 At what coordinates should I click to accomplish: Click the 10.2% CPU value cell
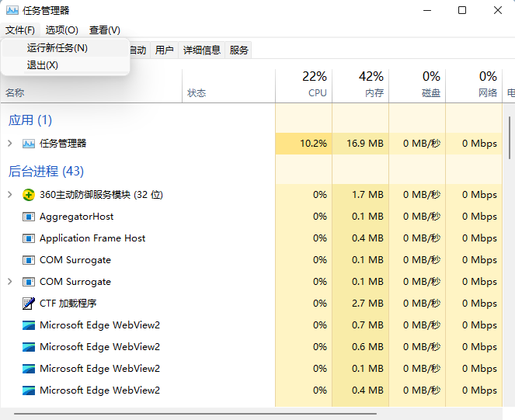304,144
